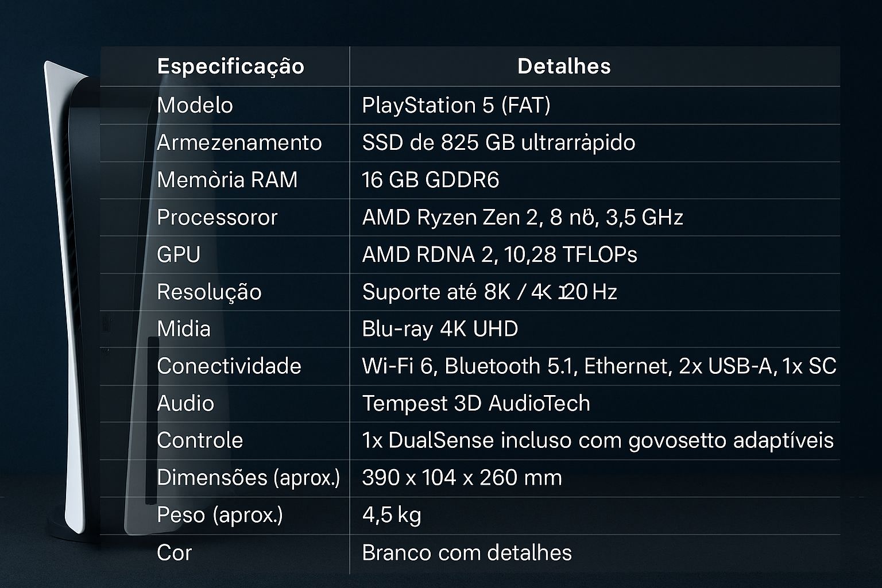Click the Detalhes column header

pos(564,67)
